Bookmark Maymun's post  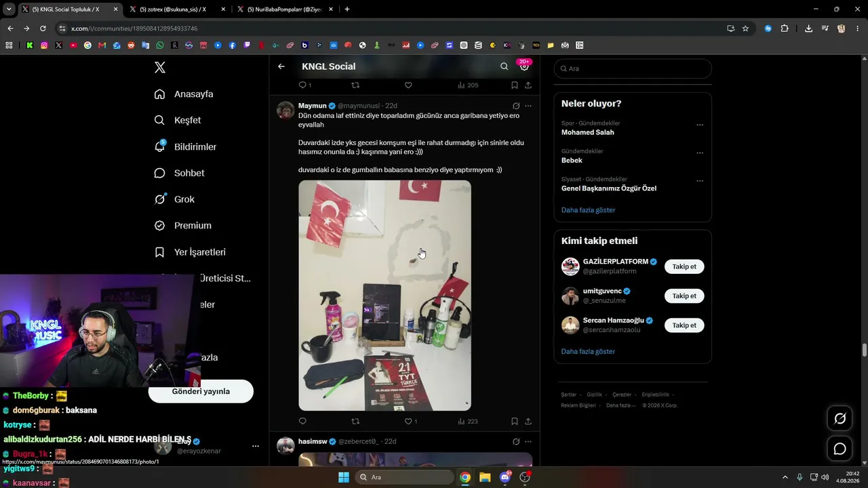(x=515, y=421)
